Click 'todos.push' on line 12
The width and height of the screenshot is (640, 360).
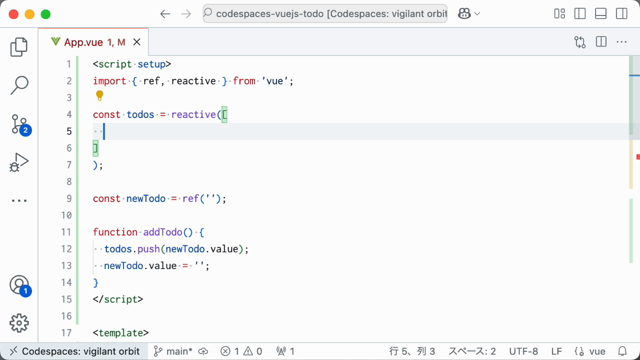pos(132,249)
